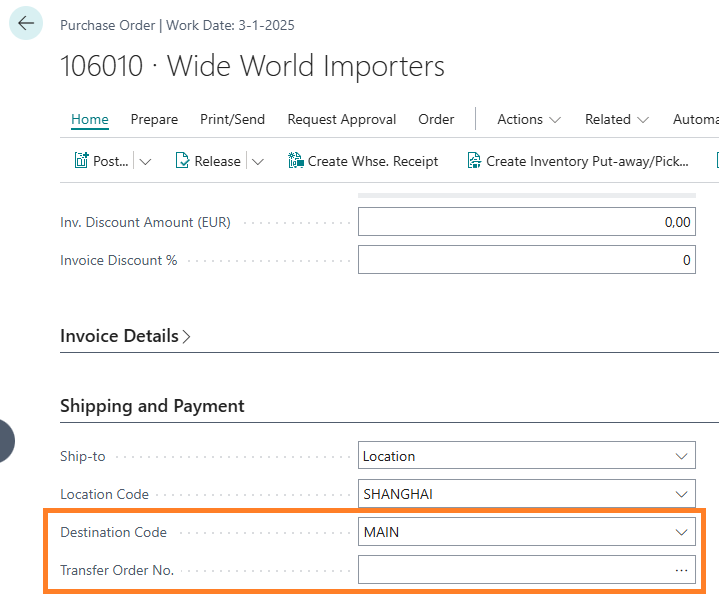Expand the Post options dropdown arrow
Viewport: 719px width, 609px height.
[146, 161]
